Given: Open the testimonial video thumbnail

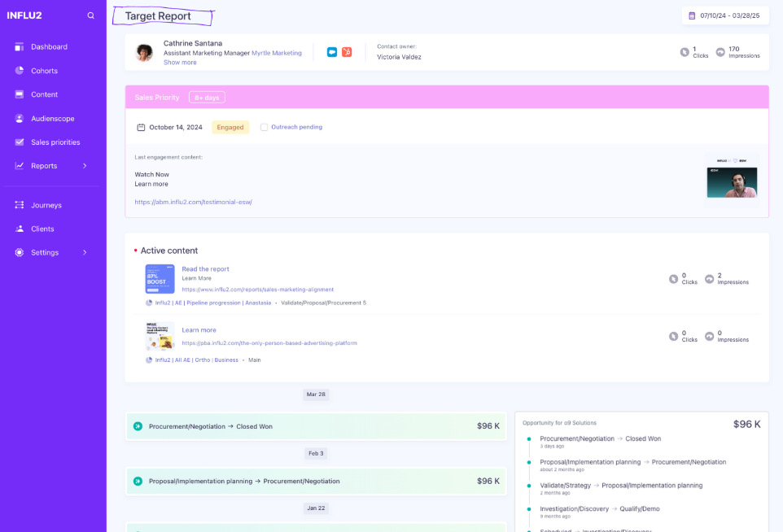Looking at the screenshot, I should tap(732, 182).
